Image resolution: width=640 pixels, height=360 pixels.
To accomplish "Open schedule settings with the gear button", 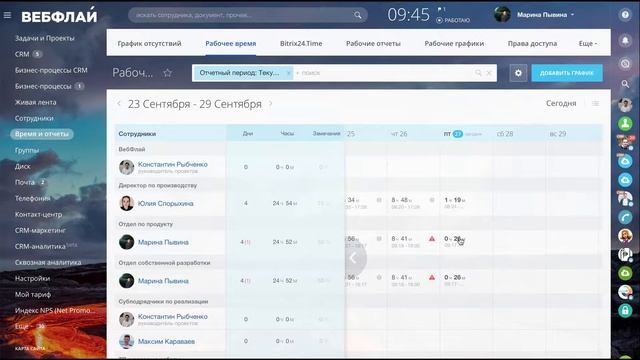I will 518,73.
